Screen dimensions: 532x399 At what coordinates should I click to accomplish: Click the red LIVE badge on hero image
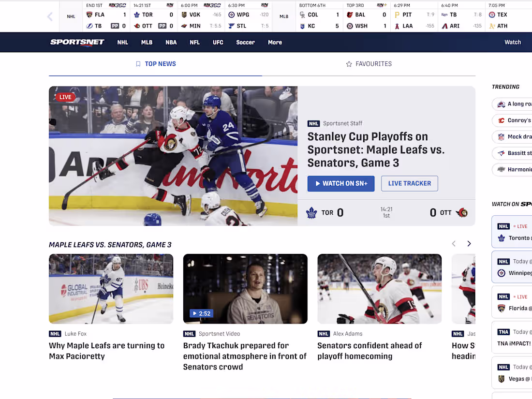(x=65, y=97)
